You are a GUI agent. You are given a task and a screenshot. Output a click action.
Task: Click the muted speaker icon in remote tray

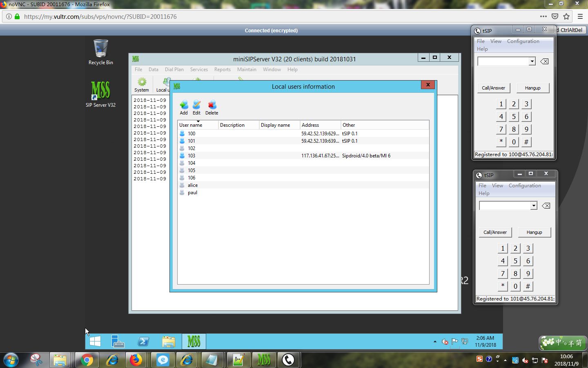point(445,341)
